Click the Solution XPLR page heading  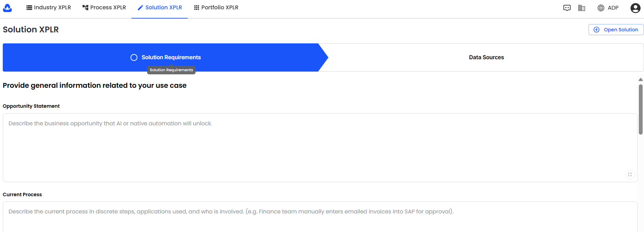tap(31, 30)
